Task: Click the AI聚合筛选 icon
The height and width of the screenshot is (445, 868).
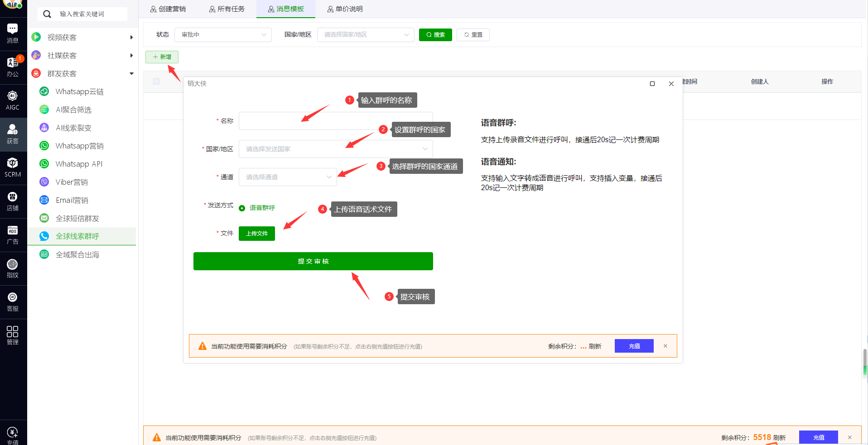Action: coord(44,110)
